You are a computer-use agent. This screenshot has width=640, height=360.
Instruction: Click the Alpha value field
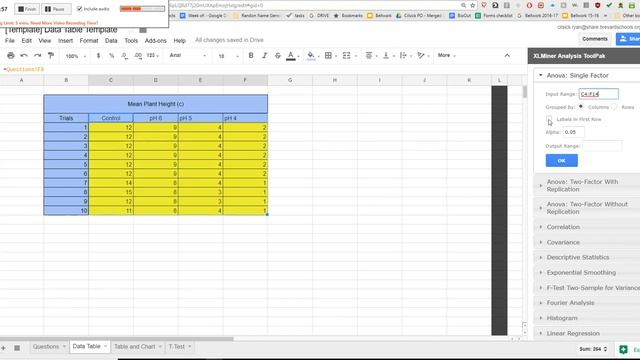point(573,132)
